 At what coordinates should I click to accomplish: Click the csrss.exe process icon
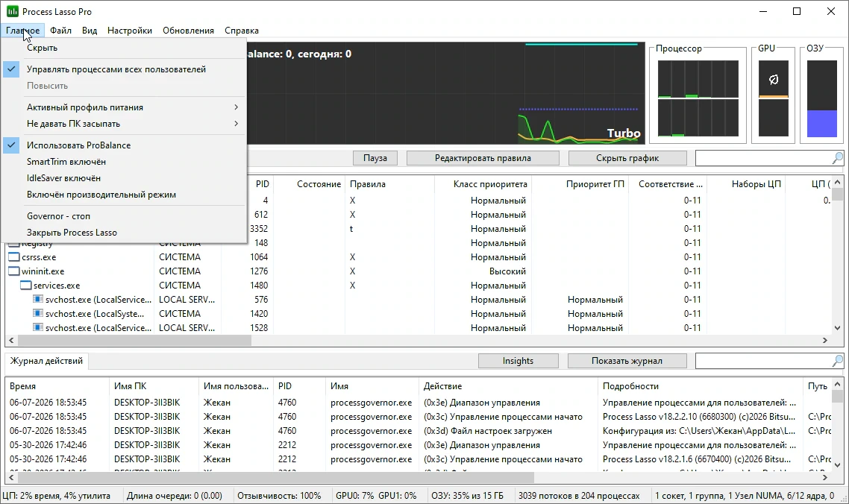pos(13,257)
